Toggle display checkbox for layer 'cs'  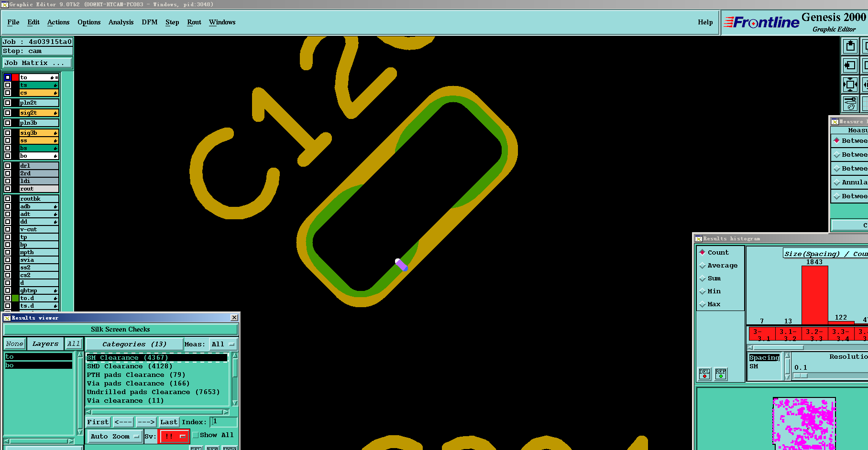[x=8, y=93]
